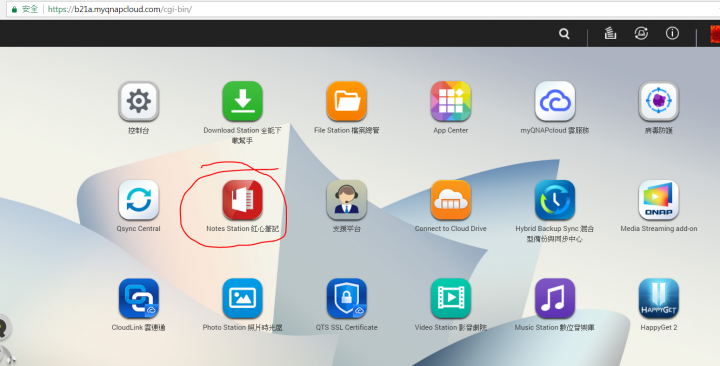Launch Photo Station icon

(x=242, y=298)
